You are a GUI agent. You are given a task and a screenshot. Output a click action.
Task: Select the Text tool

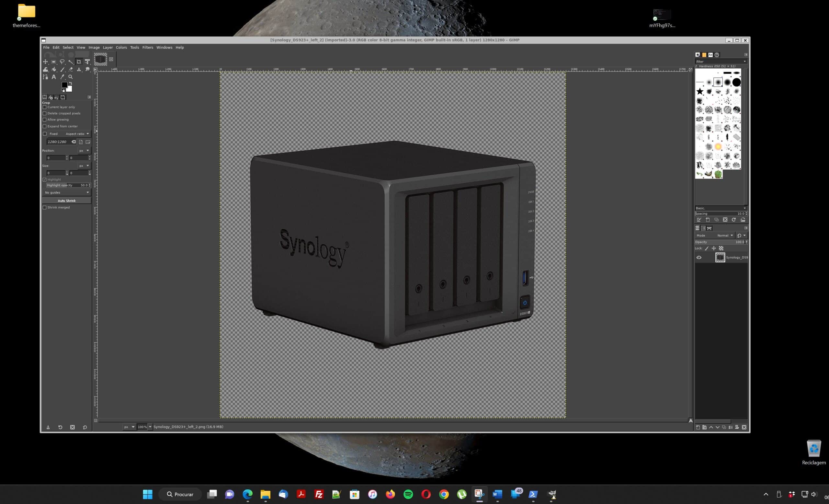coord(54,77)
